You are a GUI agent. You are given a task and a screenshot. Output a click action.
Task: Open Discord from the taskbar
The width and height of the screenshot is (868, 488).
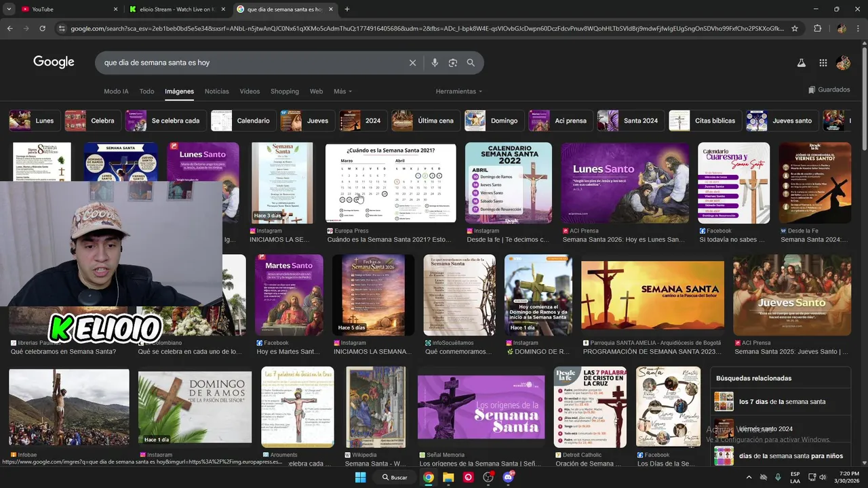click(x=509, y=477)
